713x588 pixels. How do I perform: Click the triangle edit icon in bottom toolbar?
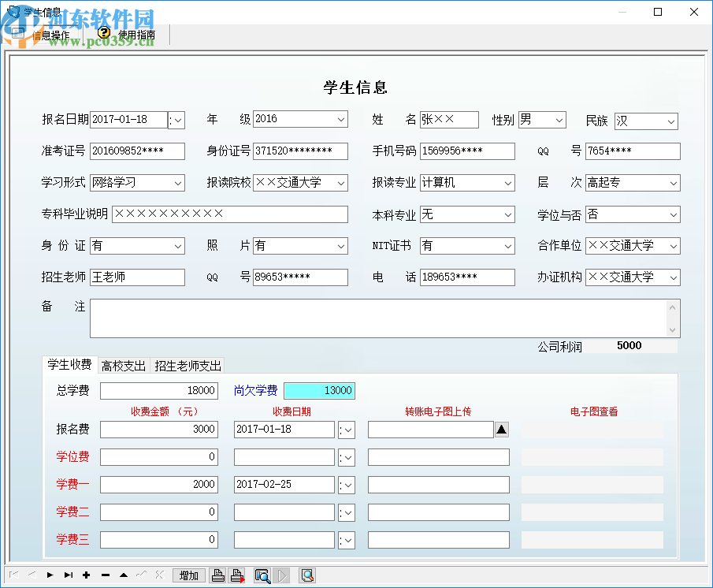coord(123,575)
